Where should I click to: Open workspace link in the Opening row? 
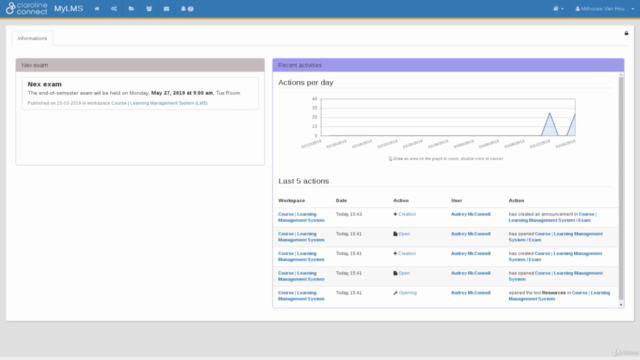(x=301, y=296)
